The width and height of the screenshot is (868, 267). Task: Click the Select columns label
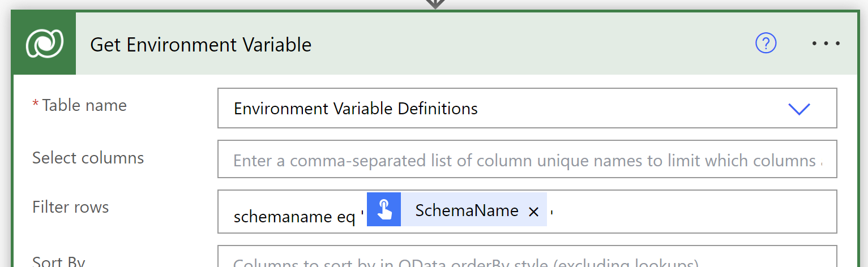88,157
